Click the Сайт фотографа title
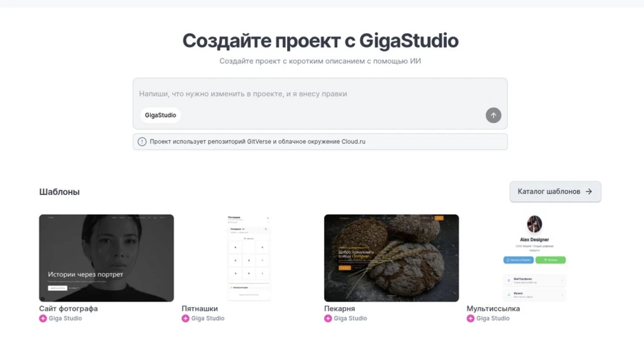Viewport: 644px width, 340px height. [x=68, y=308]
